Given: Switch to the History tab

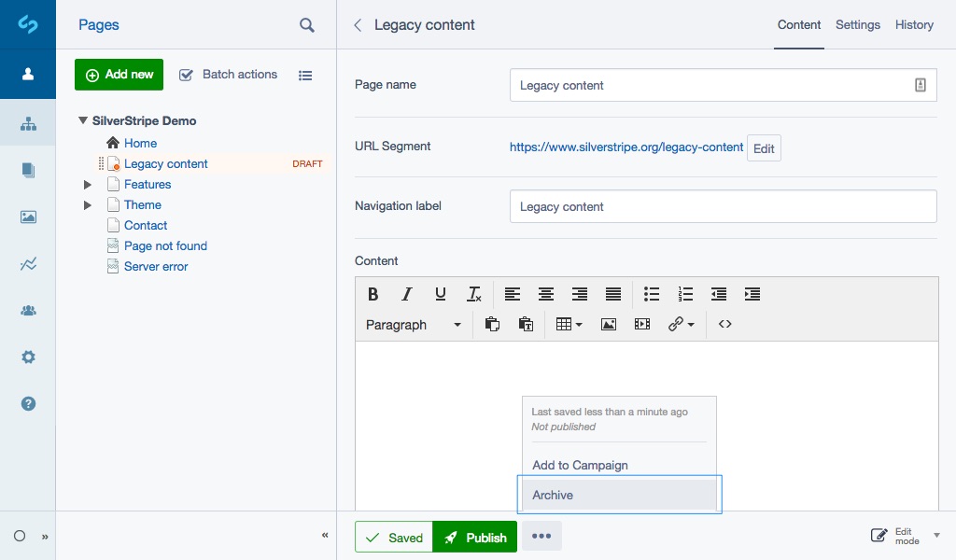Looking at the screenshot, I should coord(914,25).
